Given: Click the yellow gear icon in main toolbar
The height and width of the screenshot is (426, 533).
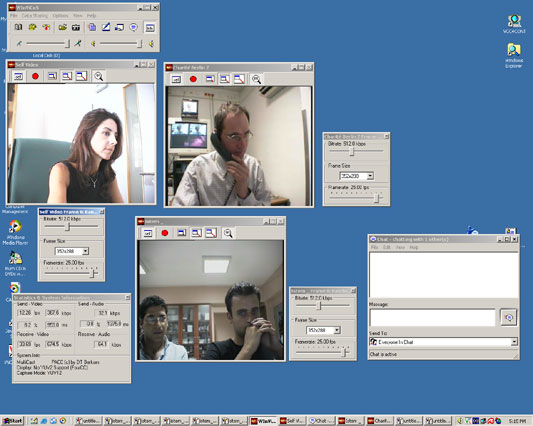Looking at the screenshot, I should [32, 27].
